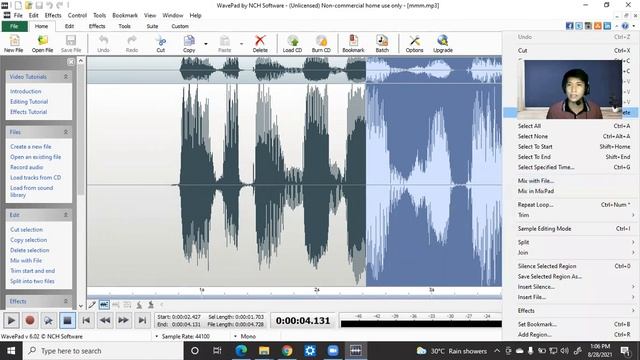Click the Load CD icon
The width and height of the screenshot is (640, 360).
292,43
